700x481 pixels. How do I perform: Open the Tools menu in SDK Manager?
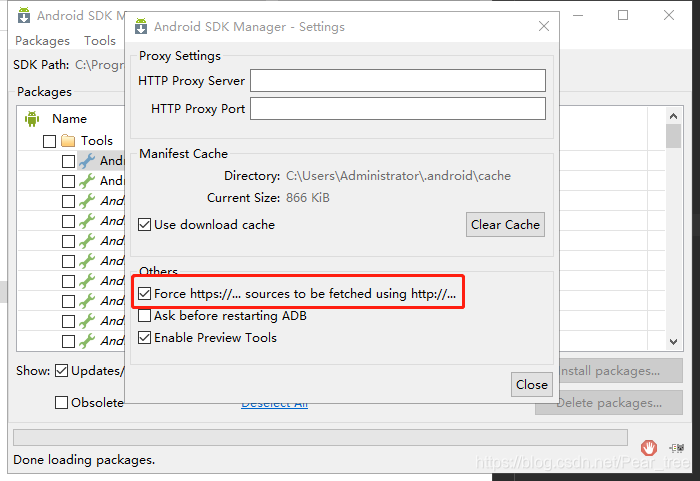tap(100, 41)
